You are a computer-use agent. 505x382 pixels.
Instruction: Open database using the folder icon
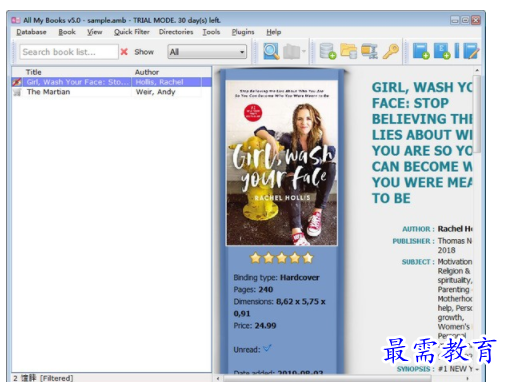coord(349,51)
